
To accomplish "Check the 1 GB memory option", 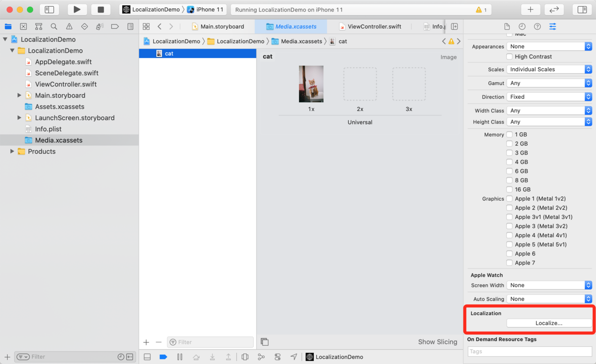I will pyautogui.click(x=509, y=134).
